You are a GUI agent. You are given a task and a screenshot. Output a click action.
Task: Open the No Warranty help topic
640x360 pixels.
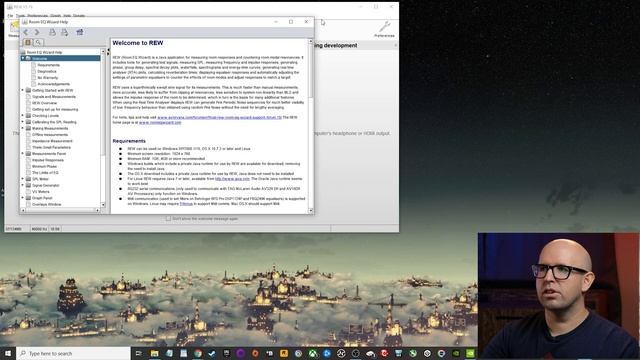[x=48, y=78]
